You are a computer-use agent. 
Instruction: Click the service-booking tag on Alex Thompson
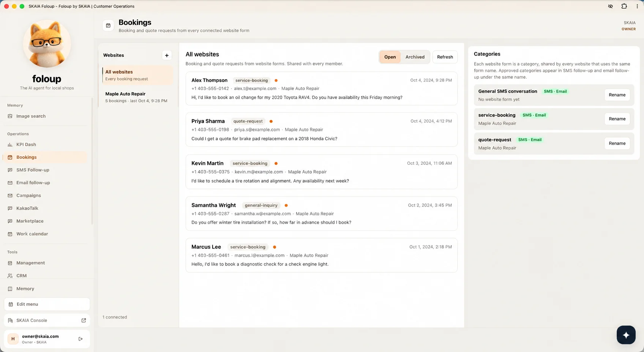point(251,81)
